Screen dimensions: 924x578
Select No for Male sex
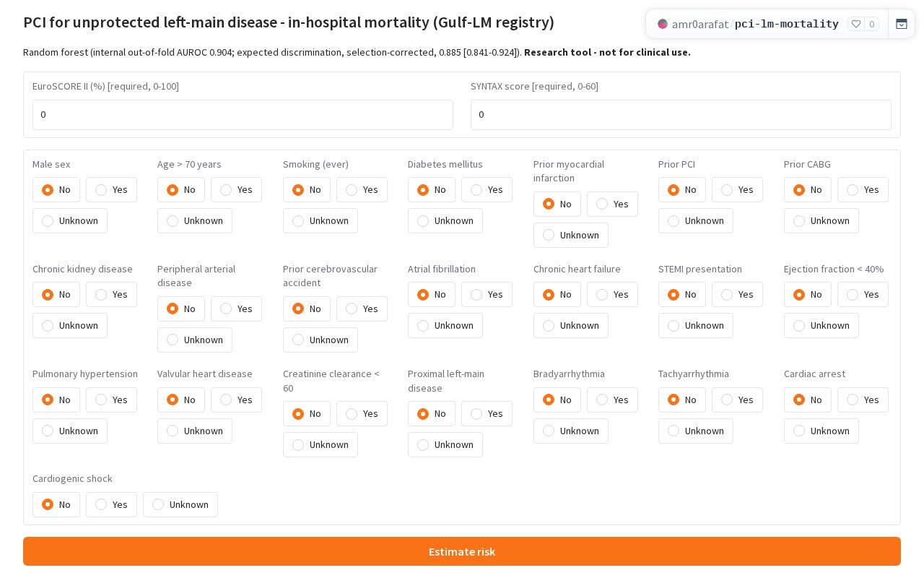click(x=56, y=189)
